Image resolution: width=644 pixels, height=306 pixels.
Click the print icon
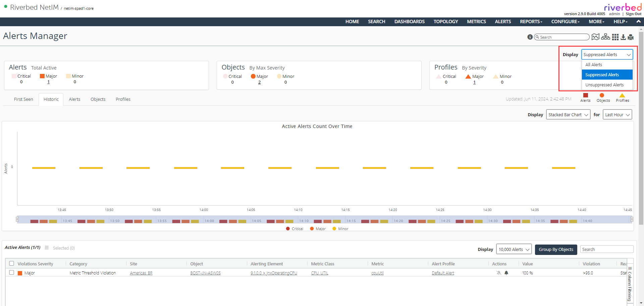click(x=631, y=37)
